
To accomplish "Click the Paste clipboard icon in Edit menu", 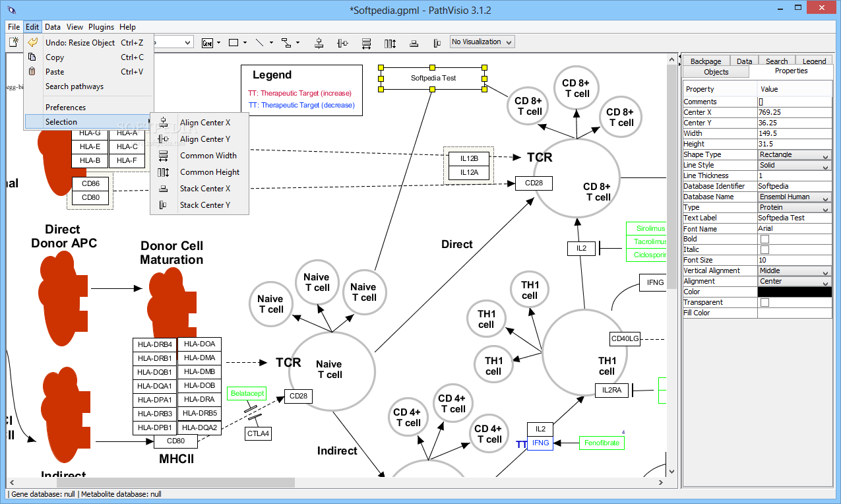I will click(32, 71).
